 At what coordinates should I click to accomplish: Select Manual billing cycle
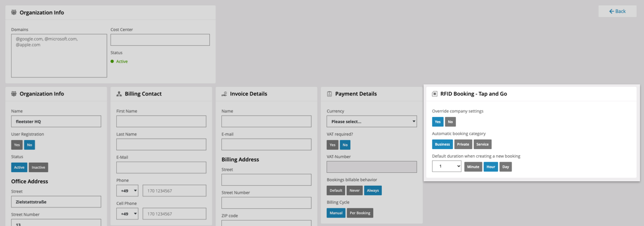coord(336,213)
